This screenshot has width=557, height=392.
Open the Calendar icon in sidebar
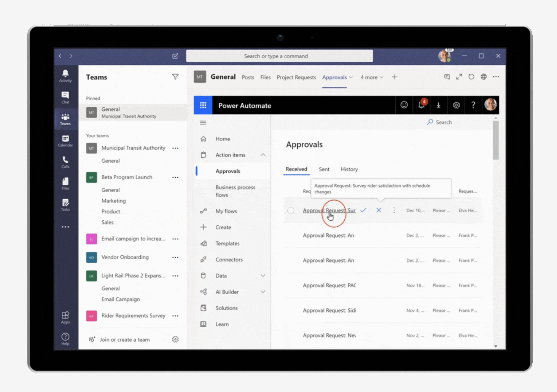click(65, 140)
